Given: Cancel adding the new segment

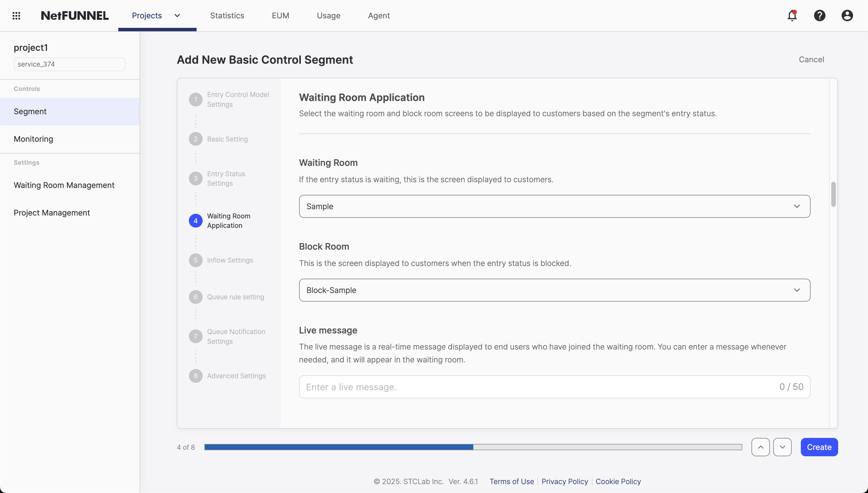Looking at the screenshot, I should [x=812, y=59].
